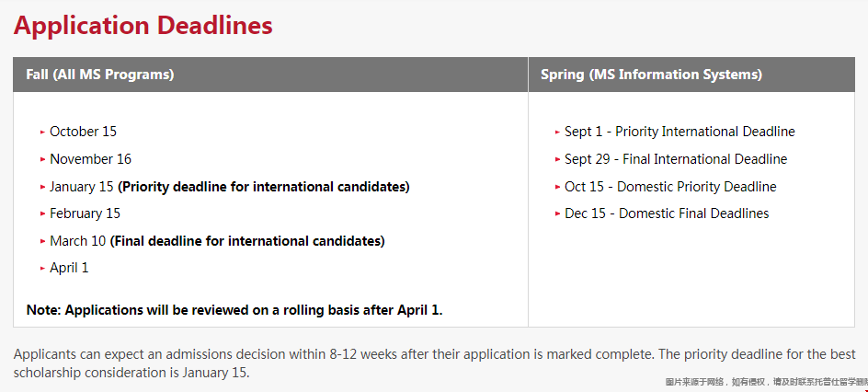The image size is (868, 392).
Task: Click the red bullet beside October 15
Action: pos(42,133)
